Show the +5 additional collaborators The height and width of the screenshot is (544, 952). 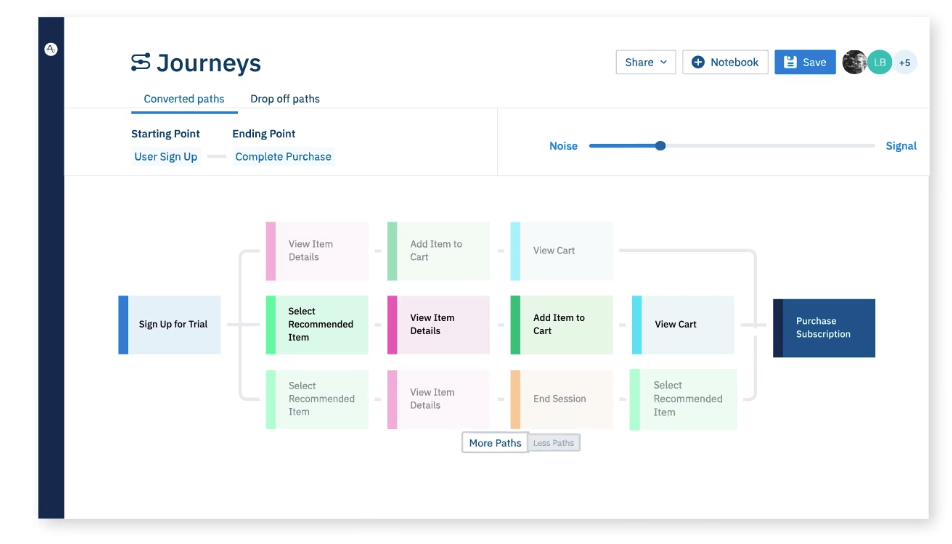click(x=904, y=62)
